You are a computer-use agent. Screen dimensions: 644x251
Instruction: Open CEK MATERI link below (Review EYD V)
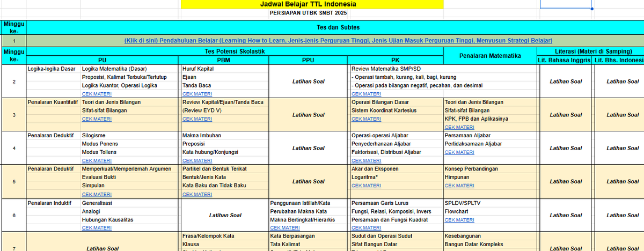(x=197, y=119)
